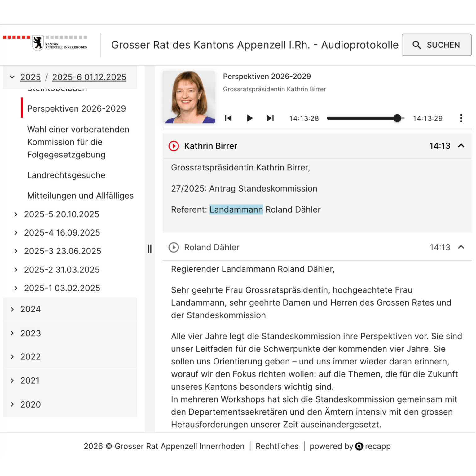The height and width of the screenshot is (476, 476).
Task: Play Kathrin Birrer's speech segment
Action: 174,146
